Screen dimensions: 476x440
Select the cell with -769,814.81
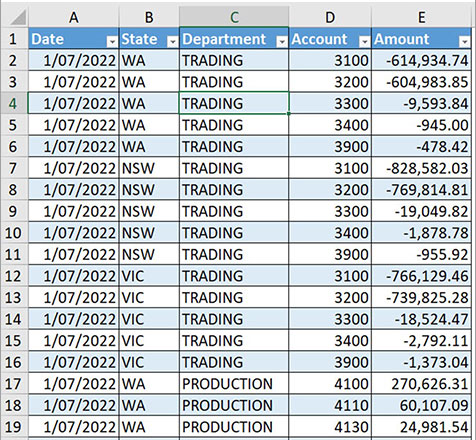[x=421, y=190]
